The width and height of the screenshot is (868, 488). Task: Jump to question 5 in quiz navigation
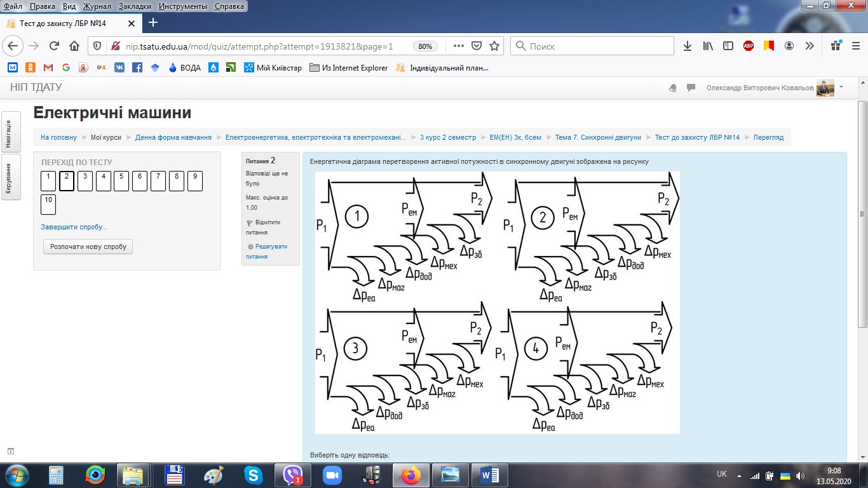point(121,181)
